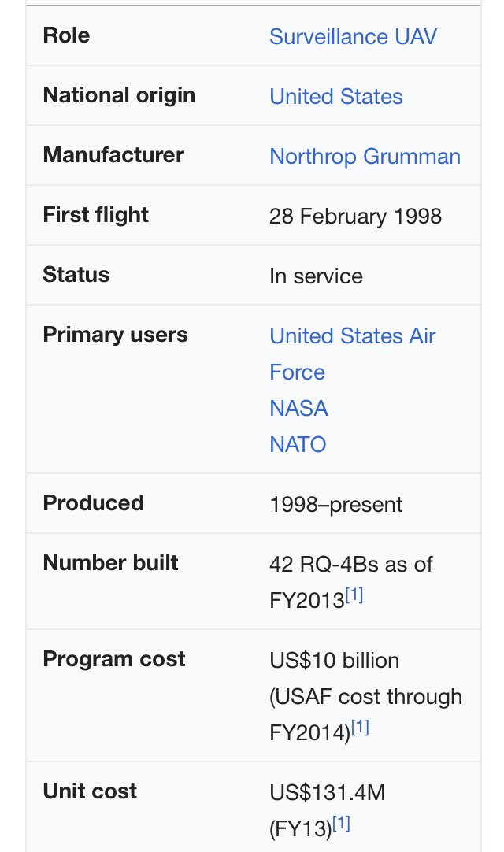Click the "First flight" row label
This screenshot has height=852, width=504.
coord(95,214)
